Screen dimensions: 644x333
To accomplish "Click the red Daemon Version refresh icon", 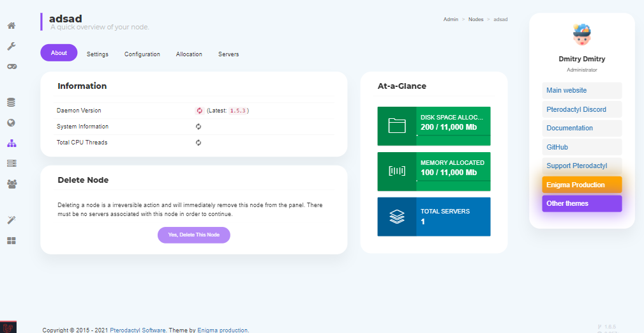I will [199, 111].
